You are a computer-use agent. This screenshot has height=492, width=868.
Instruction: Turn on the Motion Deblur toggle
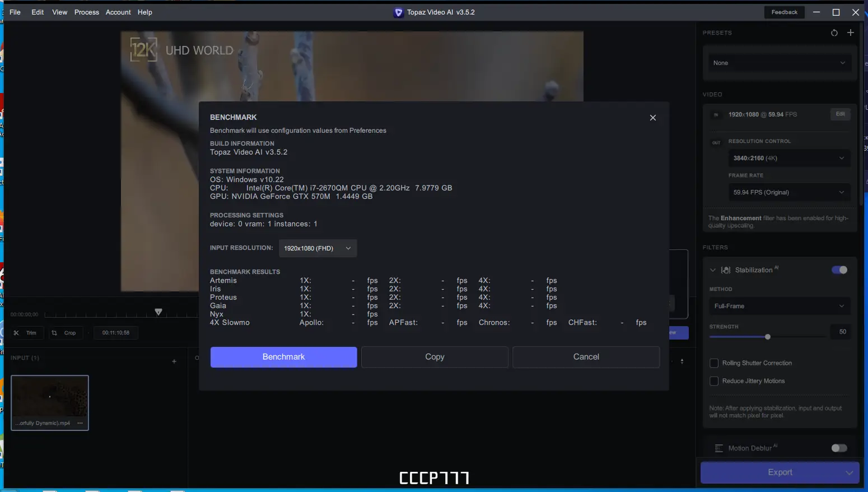click(839, 448)
